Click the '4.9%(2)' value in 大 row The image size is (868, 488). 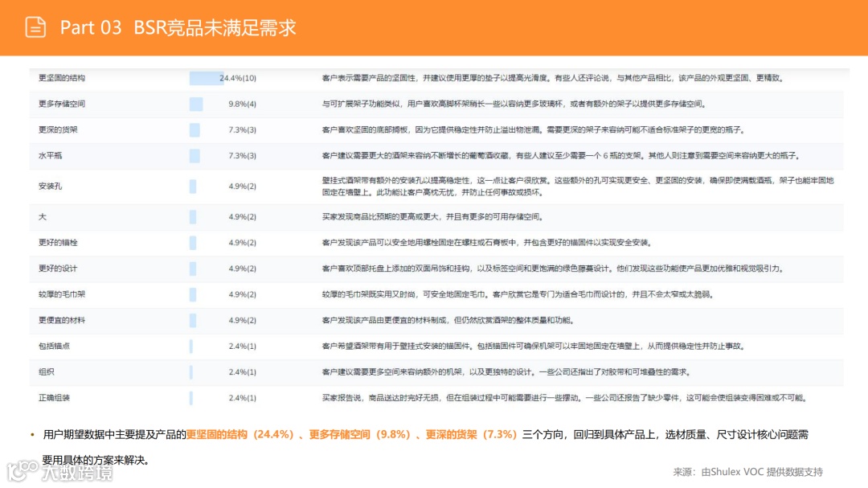click(x=243, y=216)
